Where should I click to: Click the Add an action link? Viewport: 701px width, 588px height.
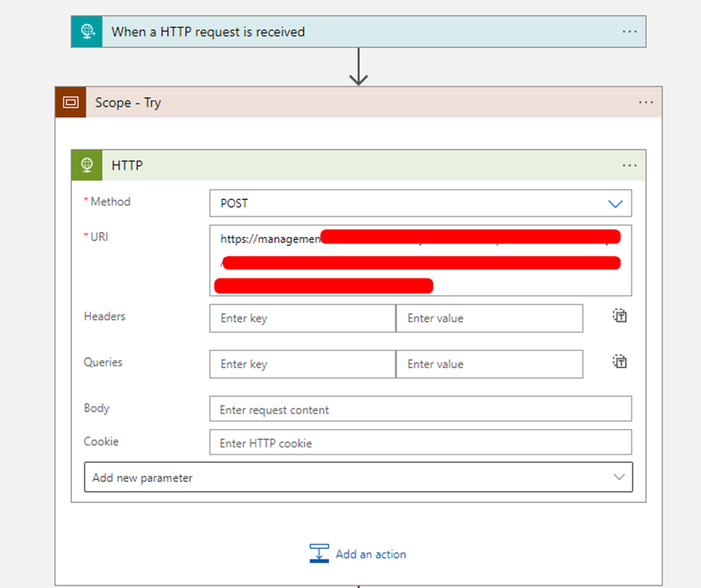[x=370, y=554]
